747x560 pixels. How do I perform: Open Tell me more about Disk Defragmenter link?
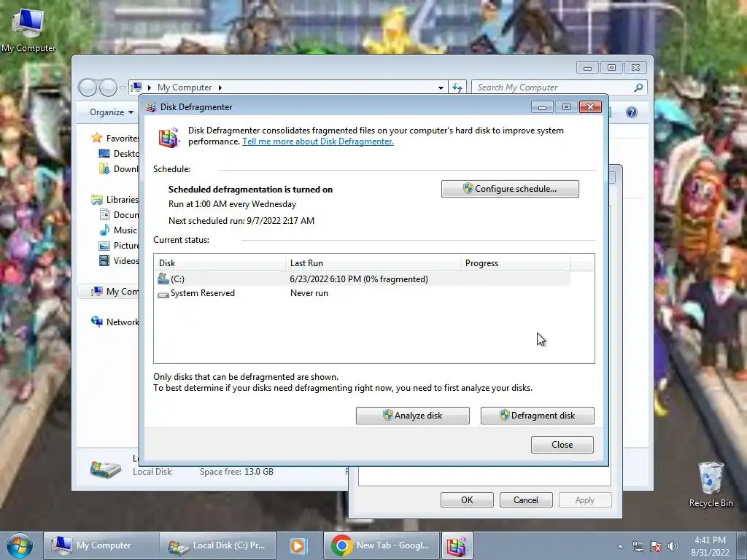[318, 141]
